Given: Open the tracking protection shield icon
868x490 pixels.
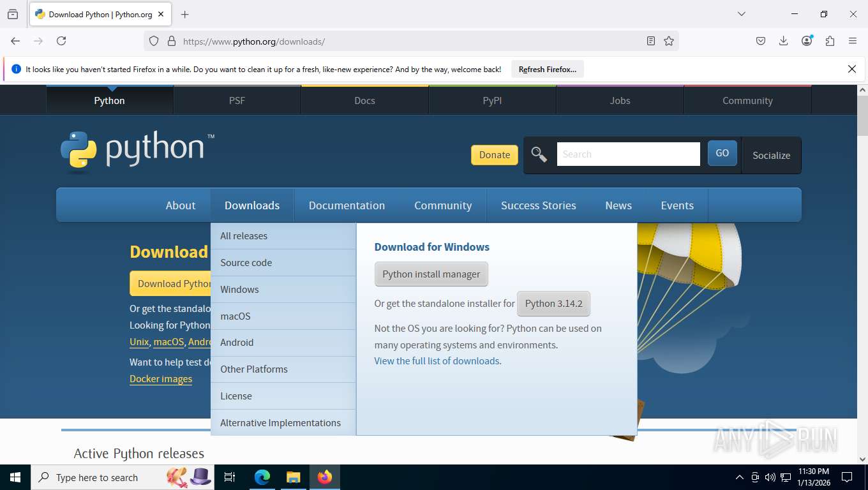Looking at the screenshot, I should click(154, 41).
